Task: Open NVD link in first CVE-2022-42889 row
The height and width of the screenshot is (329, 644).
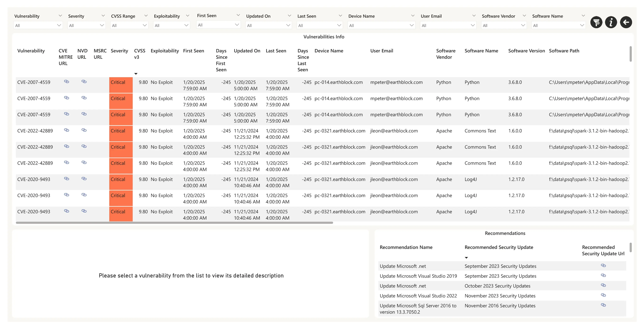Action: coord(84,130)
